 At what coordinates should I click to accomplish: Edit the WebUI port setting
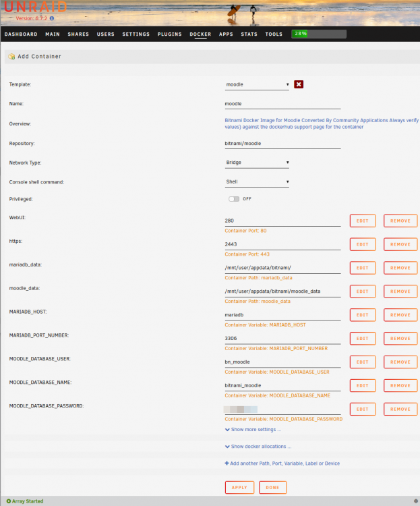coord(363,221)
